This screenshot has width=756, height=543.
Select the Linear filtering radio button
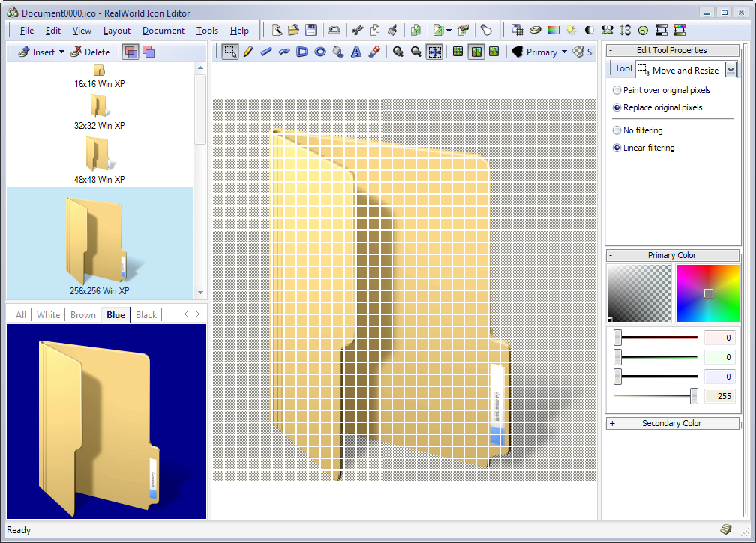(617, 148)
